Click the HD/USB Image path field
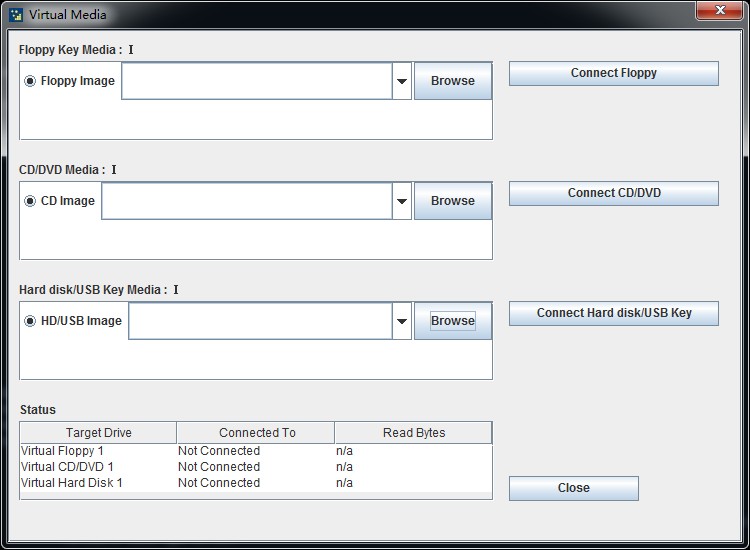750x550 pixels. point(260,321)
